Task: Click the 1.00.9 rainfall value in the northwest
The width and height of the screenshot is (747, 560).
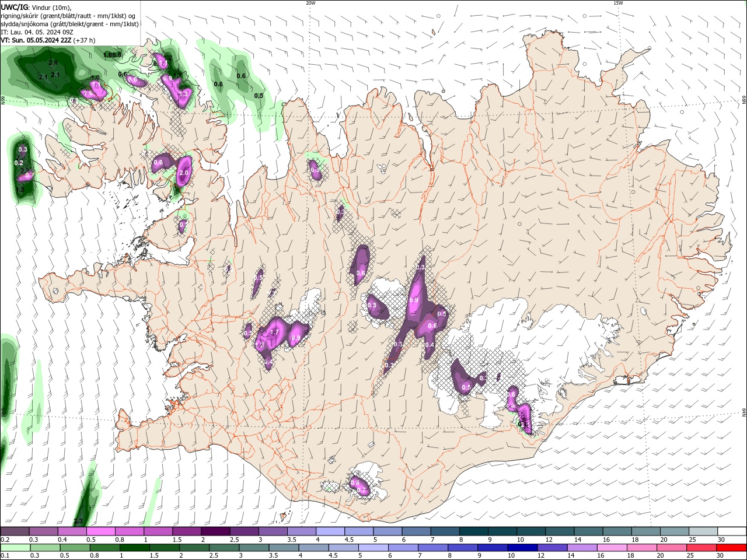Action: [112, 55]
